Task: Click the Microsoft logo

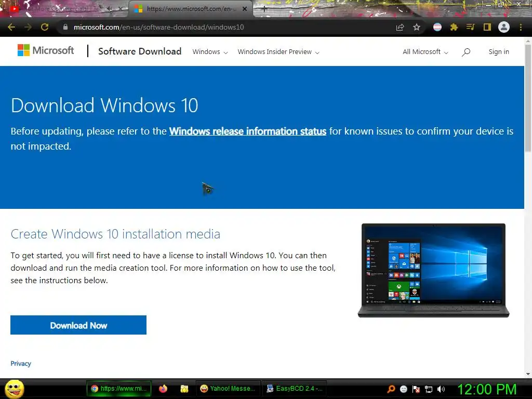Action: pyautogui.click(x=46, y=50)
